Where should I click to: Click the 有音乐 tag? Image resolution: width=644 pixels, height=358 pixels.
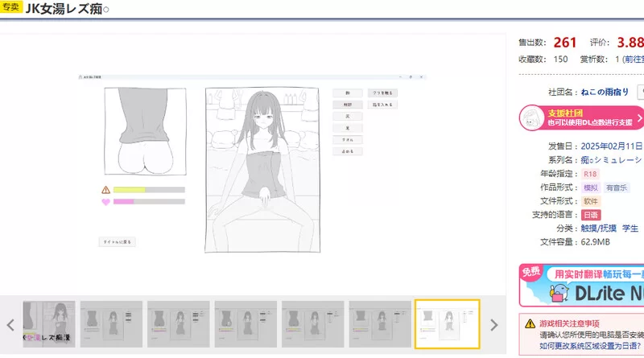tap(617, 187)
